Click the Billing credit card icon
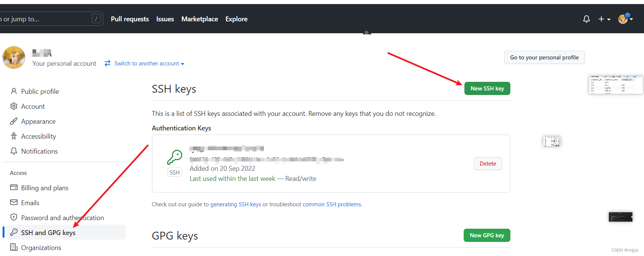Viewport: 644px width, 256px height. pyautogui.click(x=14, y=187)
